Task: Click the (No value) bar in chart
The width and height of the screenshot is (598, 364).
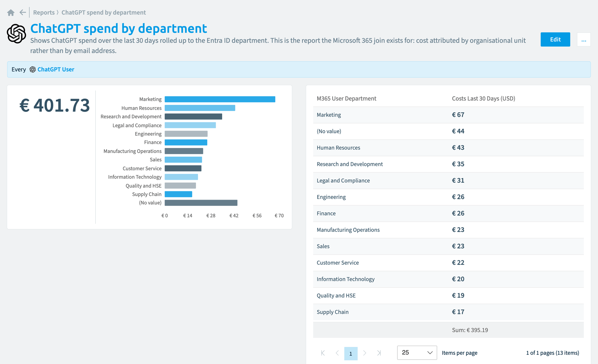Action: point(201,203)
